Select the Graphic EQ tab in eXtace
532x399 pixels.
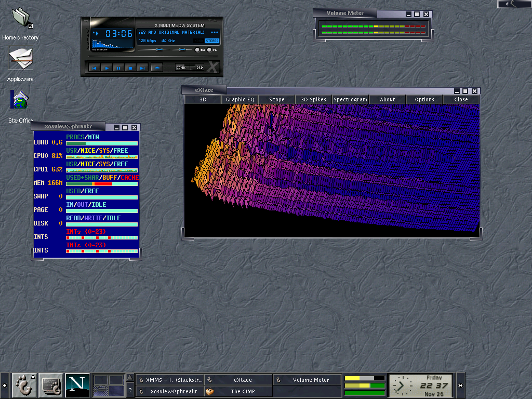point(240,99)
